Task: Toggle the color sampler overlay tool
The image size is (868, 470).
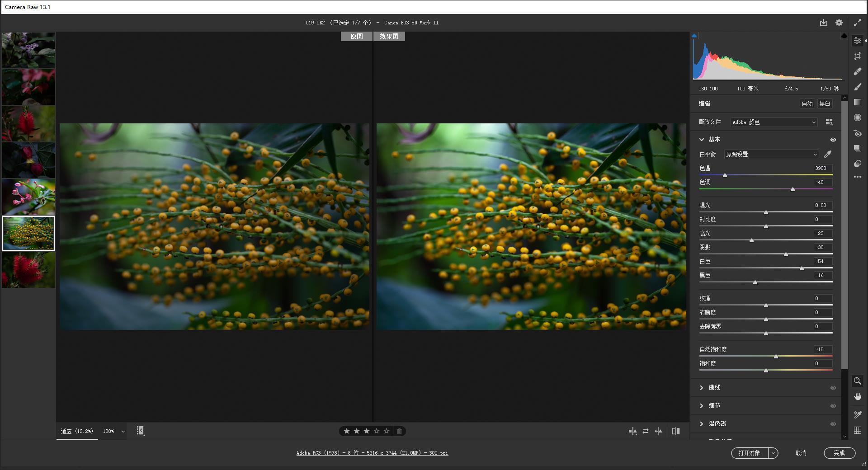Action: [x=857, y=414]
